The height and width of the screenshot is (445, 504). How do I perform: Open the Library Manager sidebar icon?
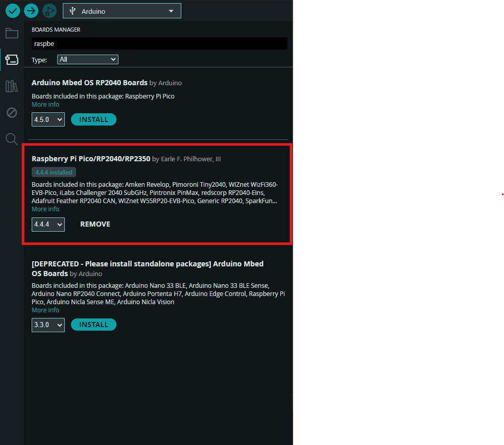click(12, 86)
